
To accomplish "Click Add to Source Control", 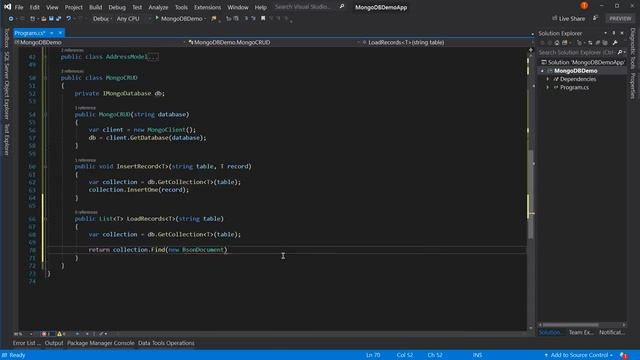I will click(579, 355).
